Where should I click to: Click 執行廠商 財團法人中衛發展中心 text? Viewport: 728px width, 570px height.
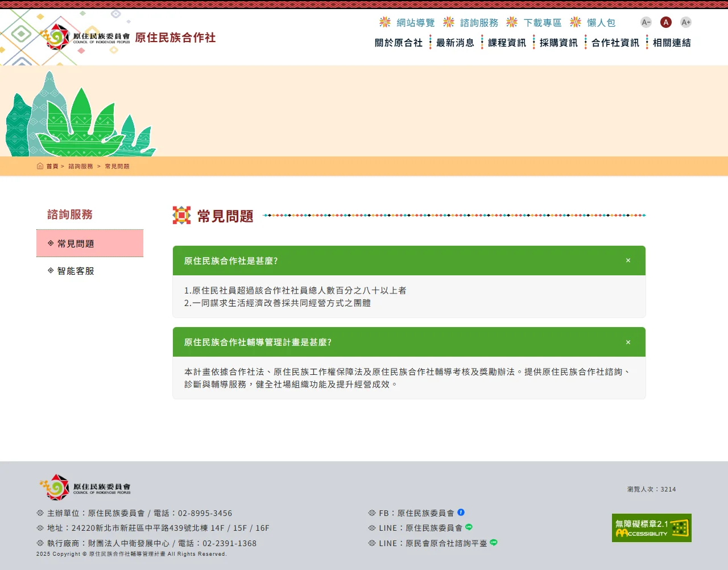[x=108, y=543]
